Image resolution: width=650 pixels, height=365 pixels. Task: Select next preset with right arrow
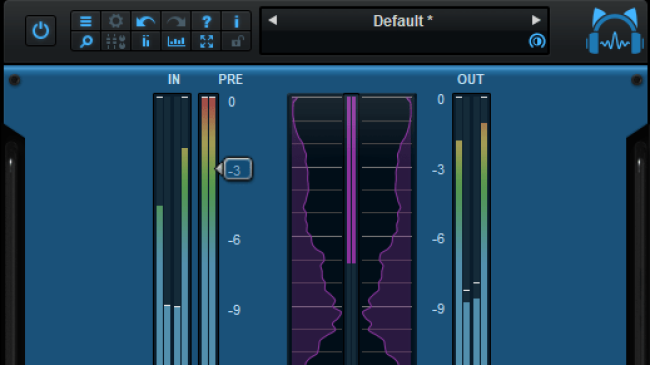pos(536,20)
